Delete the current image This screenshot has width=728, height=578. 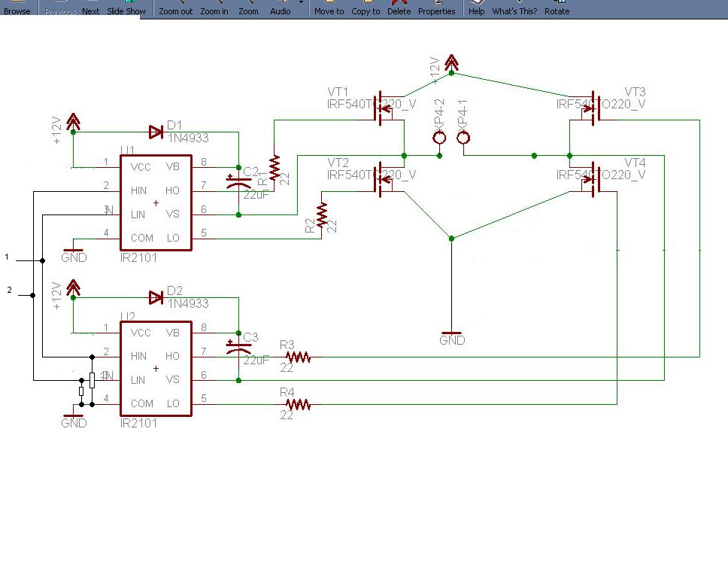399,8
